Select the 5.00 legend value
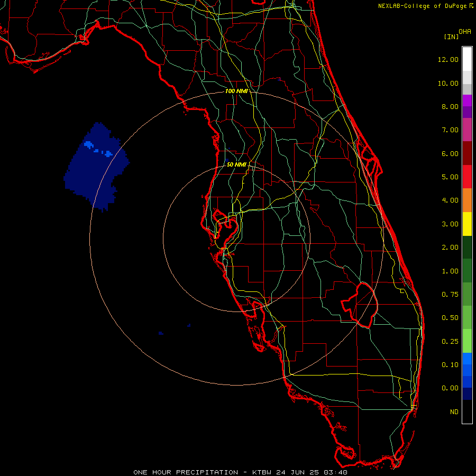This screenshot has width=476, height=476. (x=450, y=177)
